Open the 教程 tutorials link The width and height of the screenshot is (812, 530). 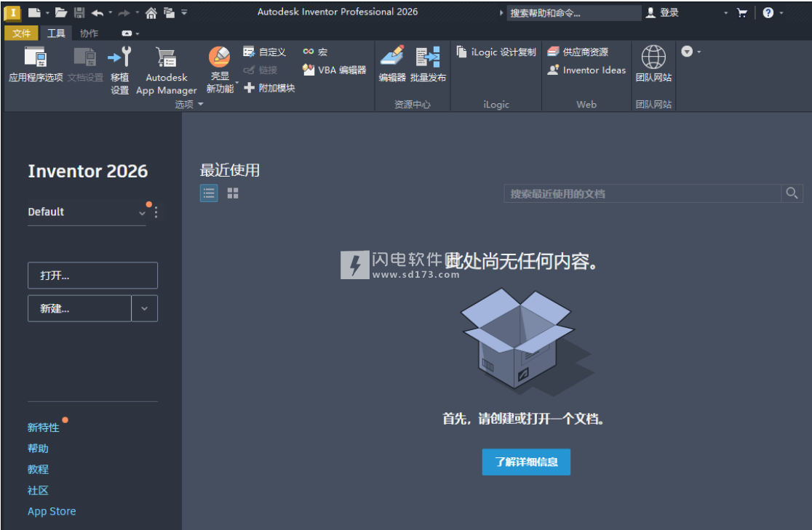pos(38,470)
